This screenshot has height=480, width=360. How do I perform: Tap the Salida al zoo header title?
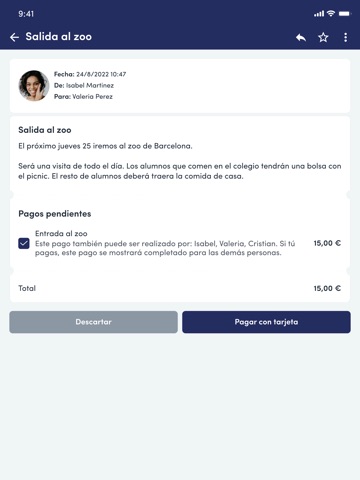(59, 37)
